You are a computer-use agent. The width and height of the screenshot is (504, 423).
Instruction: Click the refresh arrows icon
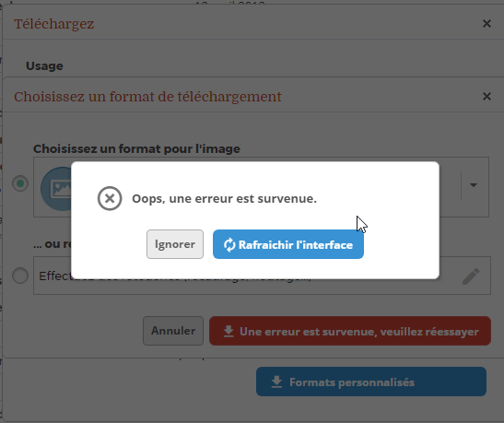[x=229, y=245]
